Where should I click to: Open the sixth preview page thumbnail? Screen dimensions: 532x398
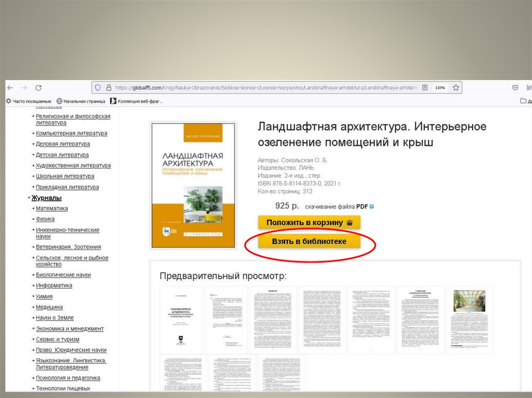(x=421, y=320)
